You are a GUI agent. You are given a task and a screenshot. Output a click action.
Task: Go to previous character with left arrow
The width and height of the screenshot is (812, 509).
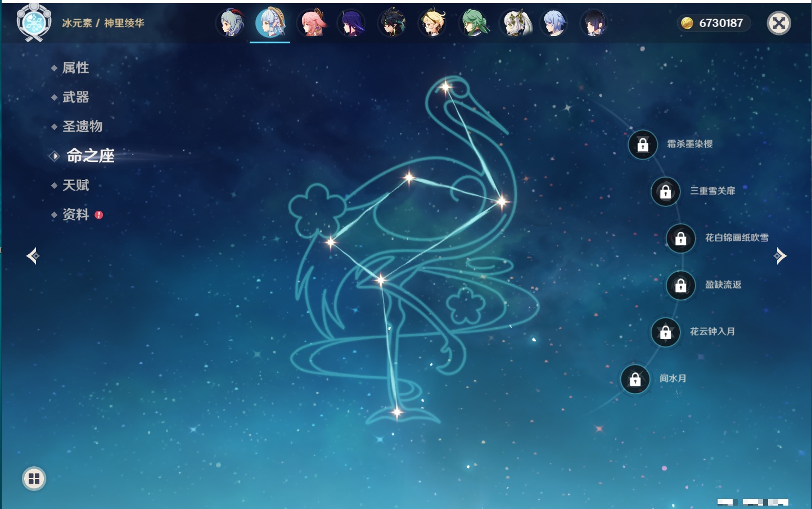coord(33,256)
